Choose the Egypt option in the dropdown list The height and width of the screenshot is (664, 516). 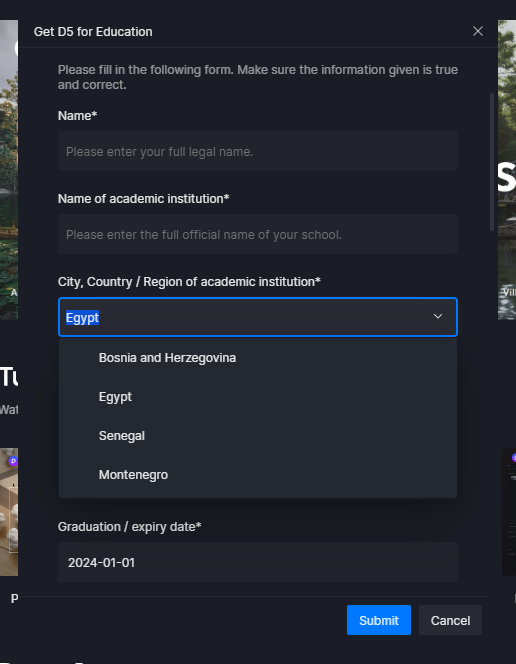(258, 397)
